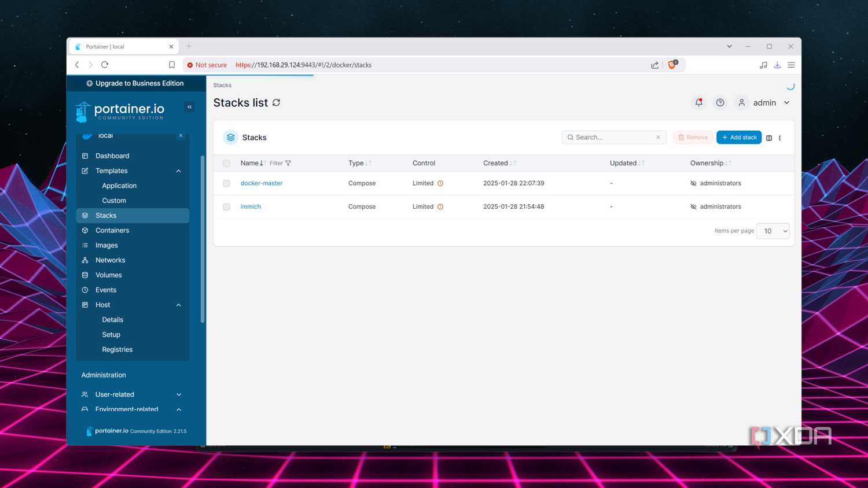Viewport: 868px width, 488px height.
Task: Open Application templates
Action: pos(119,186)
